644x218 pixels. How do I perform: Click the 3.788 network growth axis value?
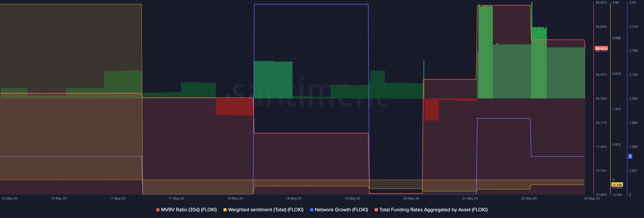tap(633, 51)
